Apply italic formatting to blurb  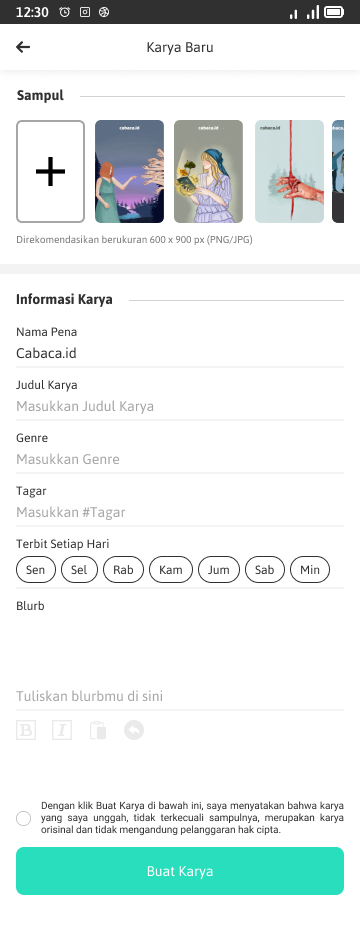coord(62,730)
